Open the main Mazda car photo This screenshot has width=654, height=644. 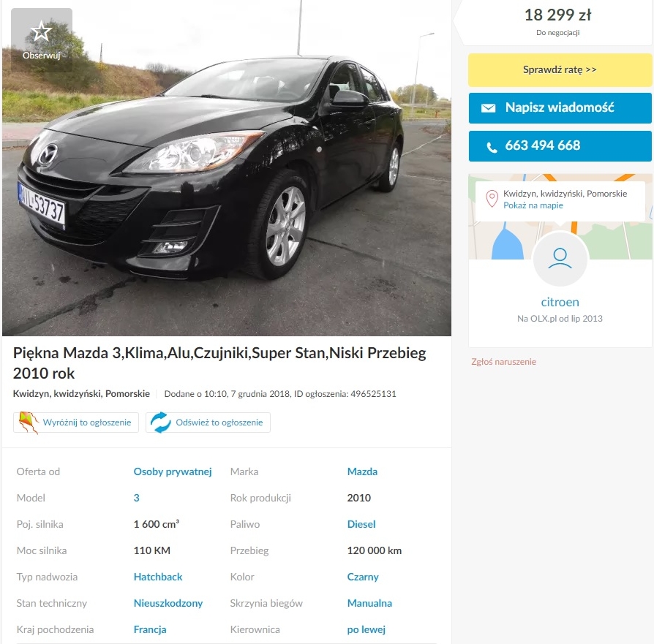pyautogui.click(x=227, y=168)
